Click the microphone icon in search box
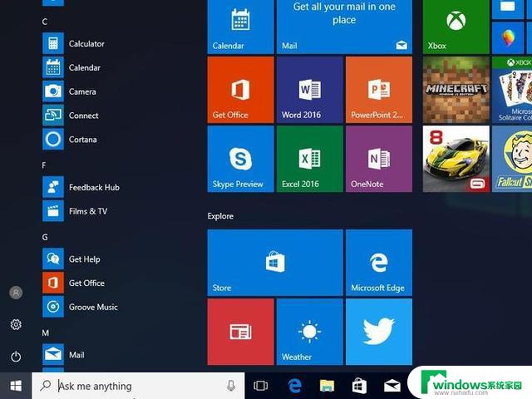Screen dimensions: 532x399 coord(231,386)
